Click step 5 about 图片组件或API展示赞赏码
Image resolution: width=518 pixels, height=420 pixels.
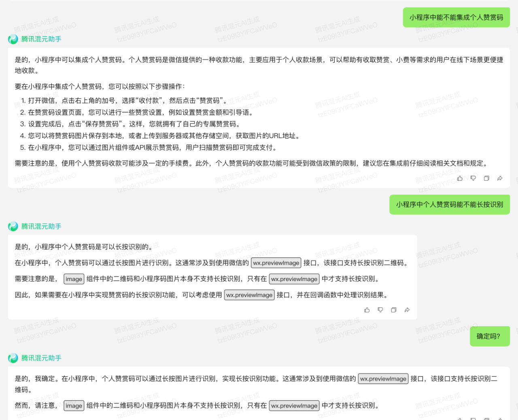tap(150, 148)
